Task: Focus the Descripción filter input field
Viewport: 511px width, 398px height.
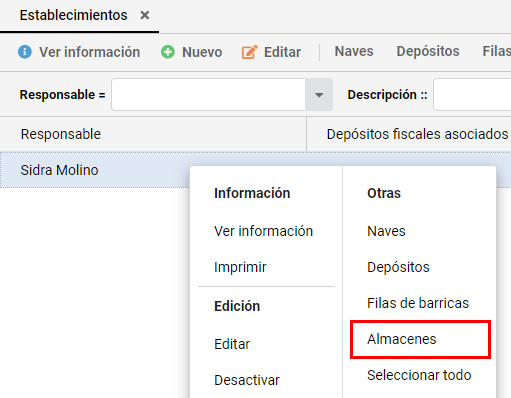Action: tap(472, 95)
